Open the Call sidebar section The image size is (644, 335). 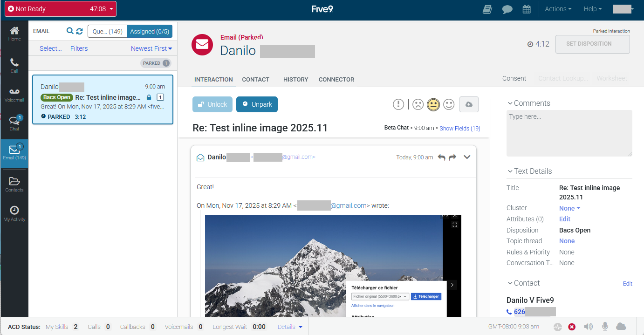[14, 66]
